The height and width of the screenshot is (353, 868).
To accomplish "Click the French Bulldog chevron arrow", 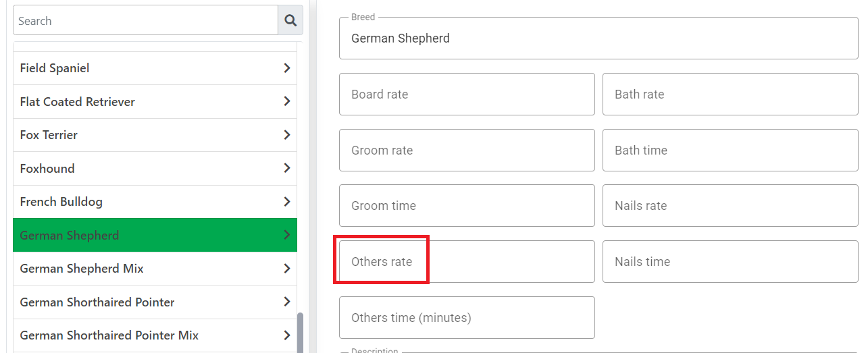I will pos(287,202).
